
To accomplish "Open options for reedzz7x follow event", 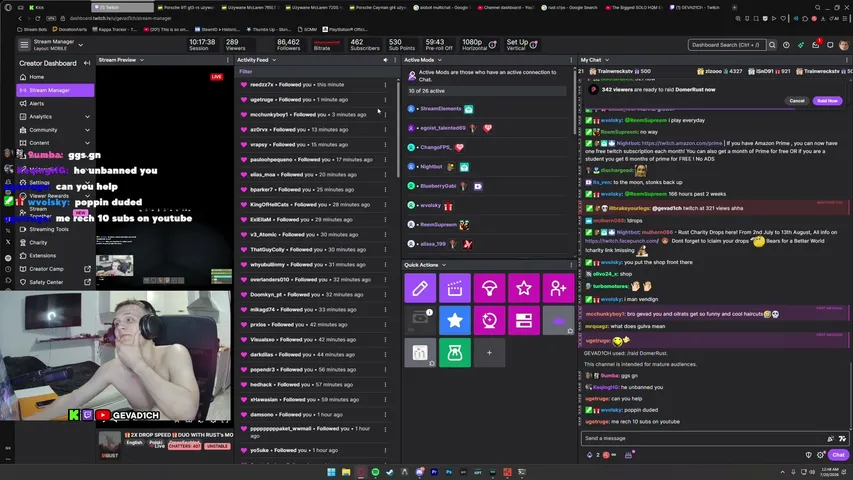I will [x=385, y=85].
